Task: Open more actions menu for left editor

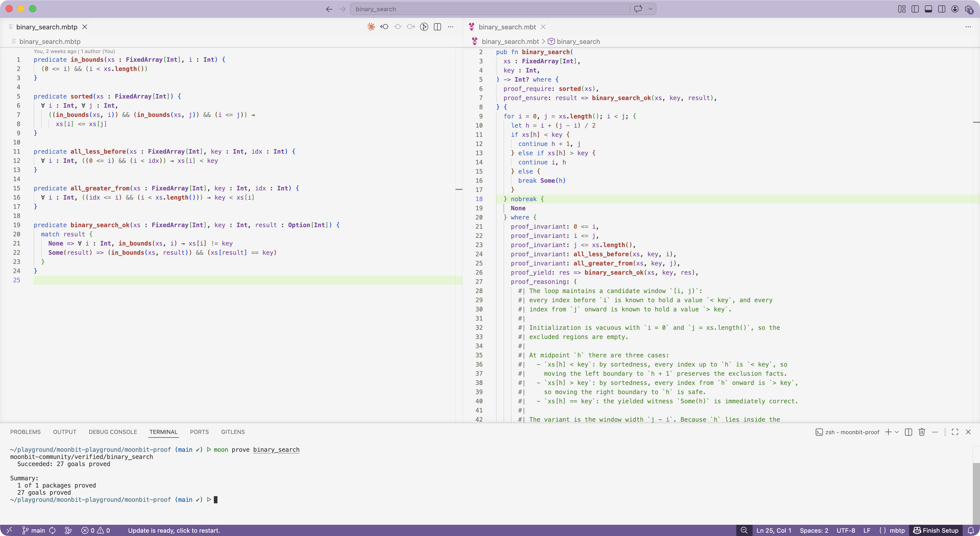Action: point(451,27)
